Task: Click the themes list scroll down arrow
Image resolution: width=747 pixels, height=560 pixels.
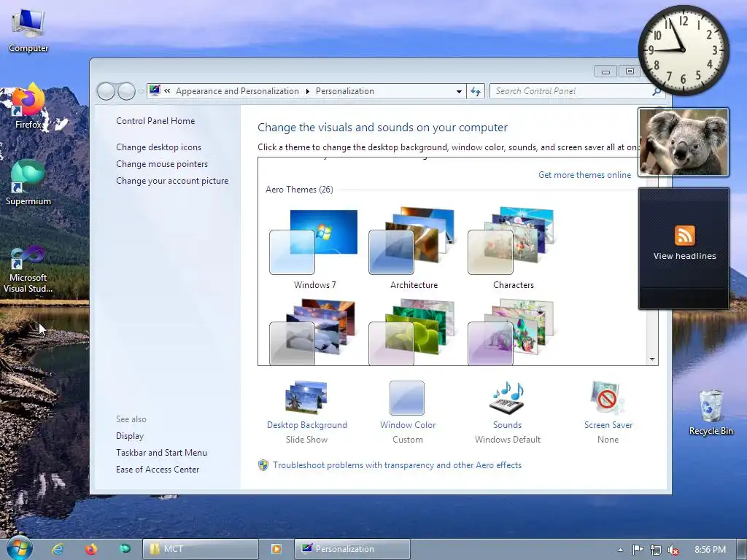Action: 652,359
